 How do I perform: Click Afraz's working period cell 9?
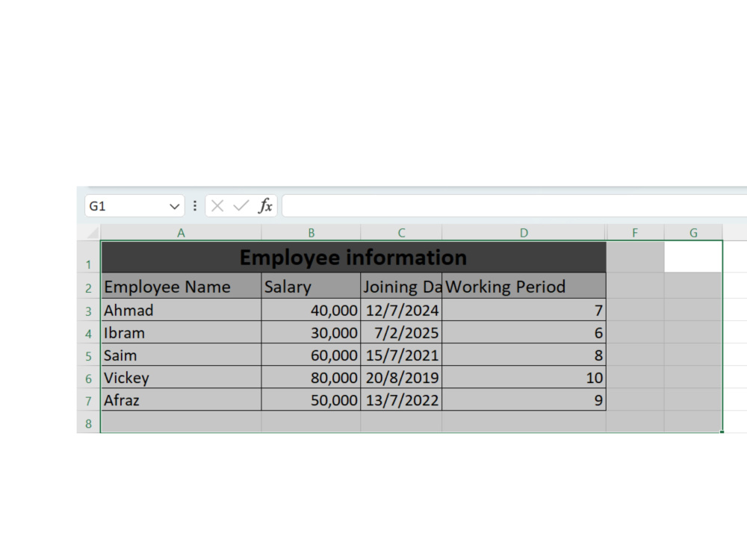click(x=524, y=399)
